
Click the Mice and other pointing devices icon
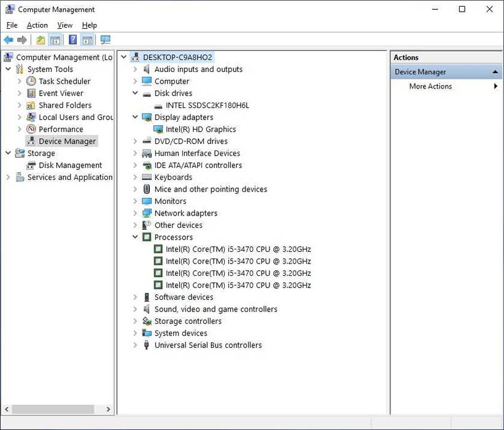pyautogui.click(x=147, y=189)
